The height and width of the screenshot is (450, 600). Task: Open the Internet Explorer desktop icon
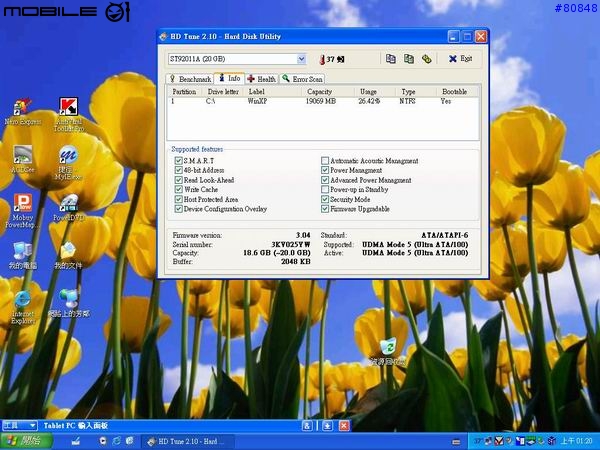pos(23,308)
